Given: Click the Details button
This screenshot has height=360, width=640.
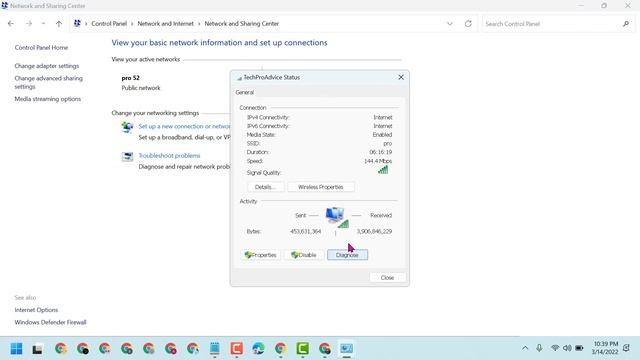Looking at the screenshot, I should [x=265, y=187].
